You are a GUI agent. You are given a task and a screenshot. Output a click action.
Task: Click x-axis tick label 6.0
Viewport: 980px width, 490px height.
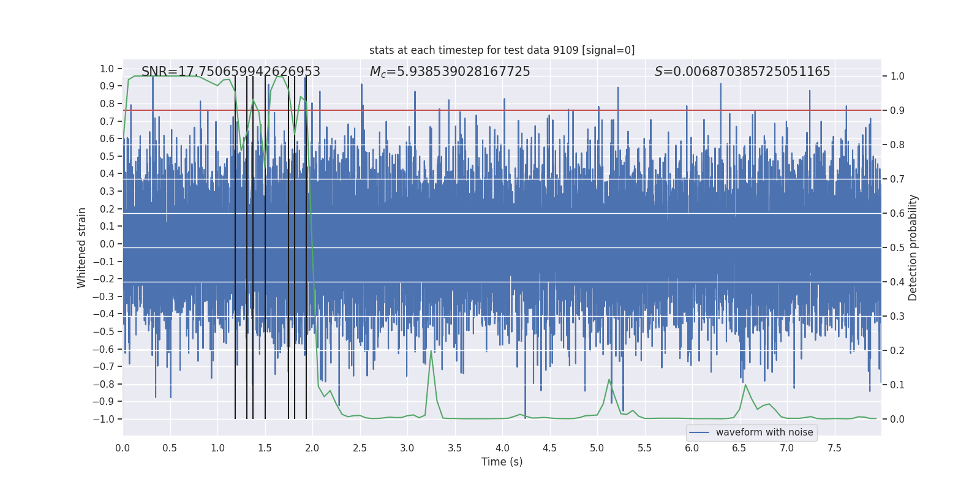point(692,448)
